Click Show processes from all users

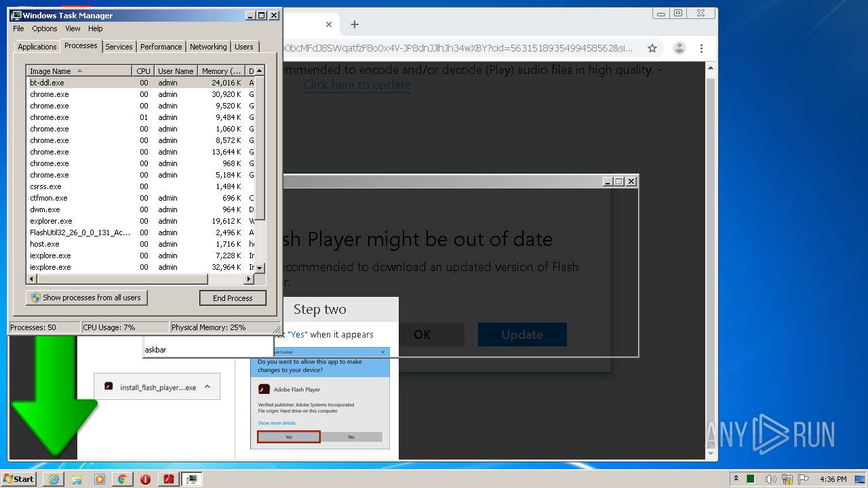86,298
